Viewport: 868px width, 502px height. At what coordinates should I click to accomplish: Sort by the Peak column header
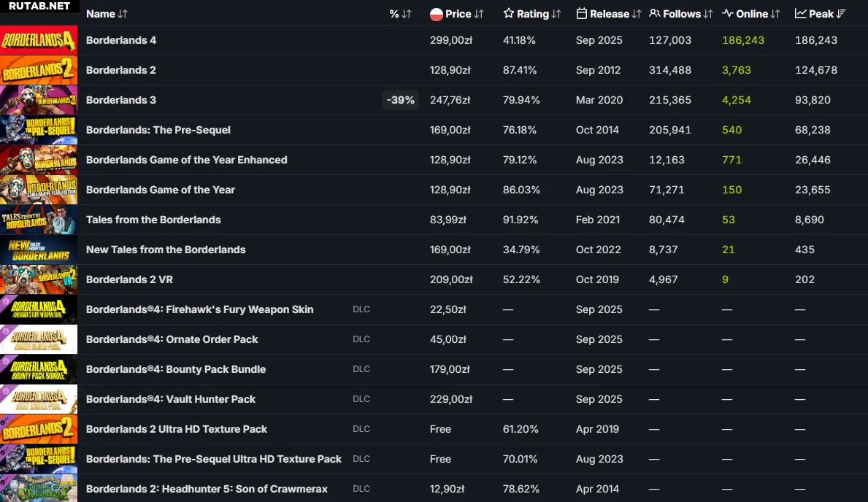[821, 14]
